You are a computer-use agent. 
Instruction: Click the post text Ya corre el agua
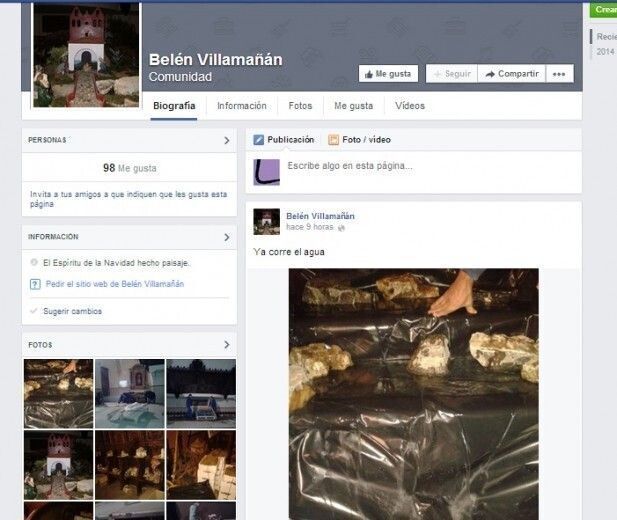289,252
